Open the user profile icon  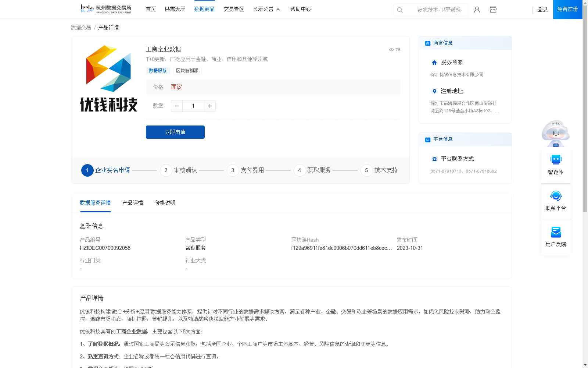[477, 10]
